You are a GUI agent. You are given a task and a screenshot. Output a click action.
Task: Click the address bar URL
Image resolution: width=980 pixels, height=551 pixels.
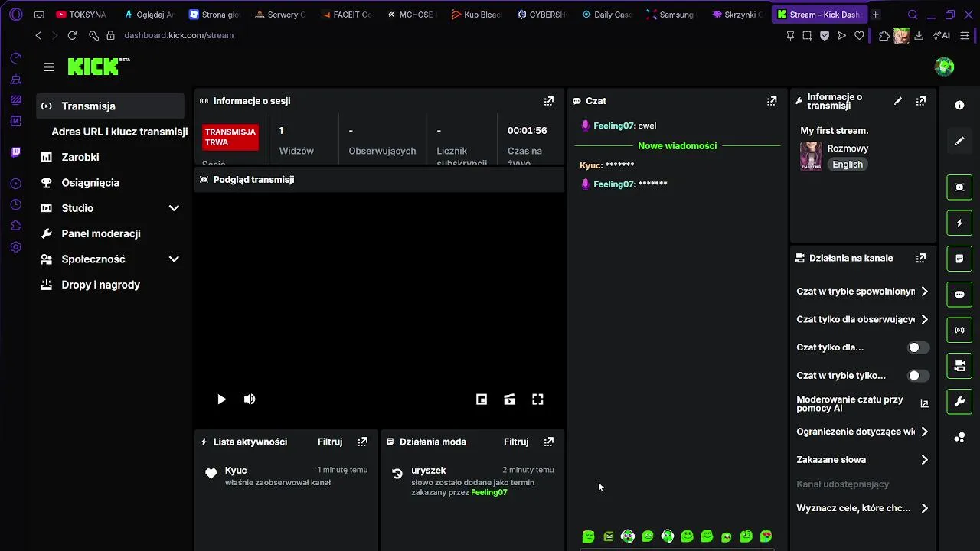(x=178, y=35)
